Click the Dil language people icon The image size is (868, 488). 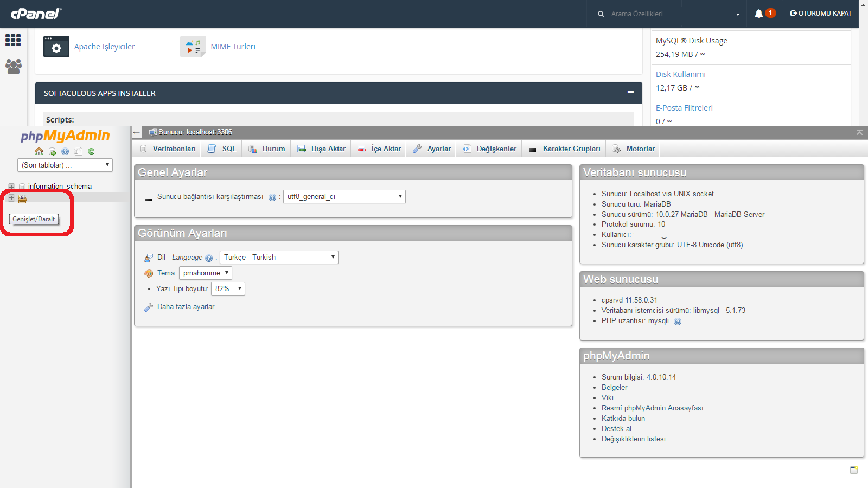pyautogui.click(x=149, y=258)
